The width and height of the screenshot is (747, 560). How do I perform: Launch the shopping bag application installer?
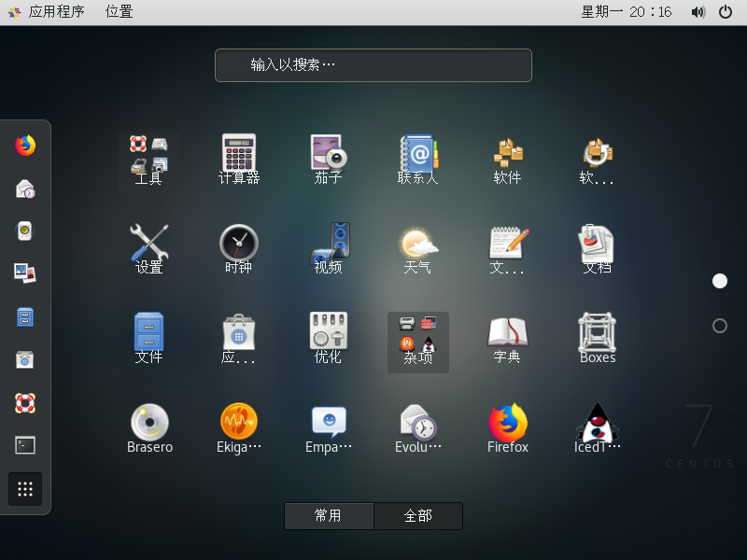point(239,339)
